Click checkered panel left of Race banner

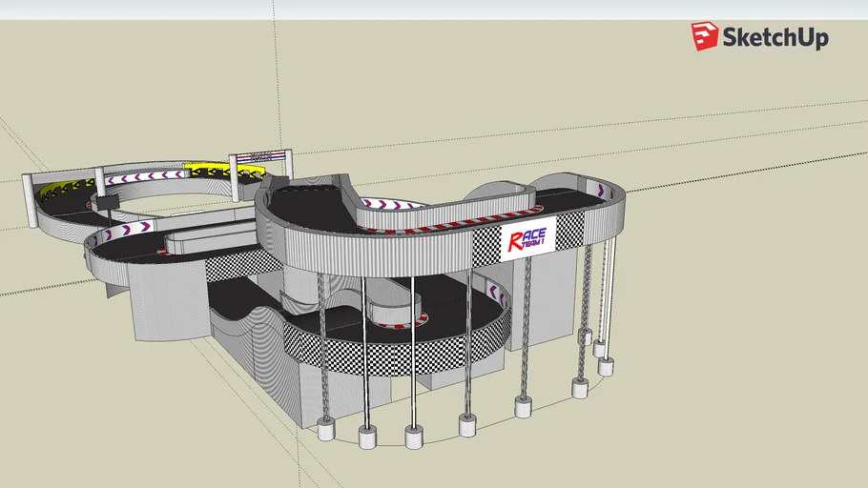[x=486, y=246]
